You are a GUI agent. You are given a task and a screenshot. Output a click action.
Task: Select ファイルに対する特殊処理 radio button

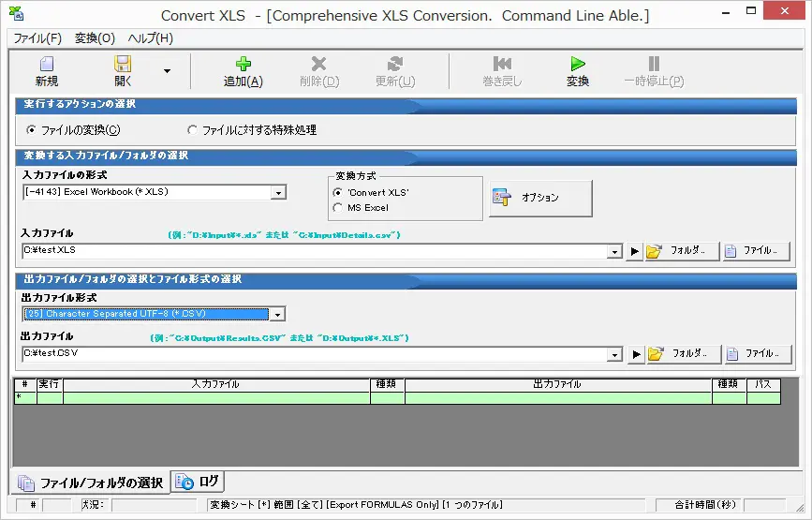click(193, 130)
